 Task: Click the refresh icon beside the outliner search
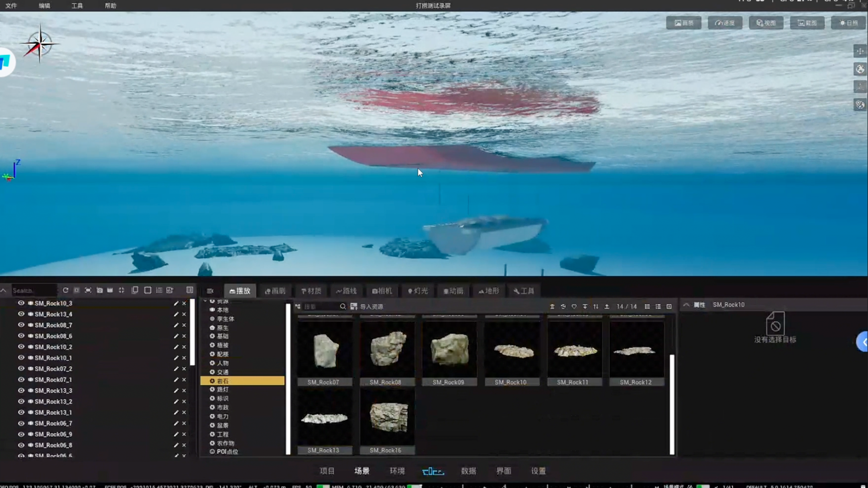[x=65, y=290]
